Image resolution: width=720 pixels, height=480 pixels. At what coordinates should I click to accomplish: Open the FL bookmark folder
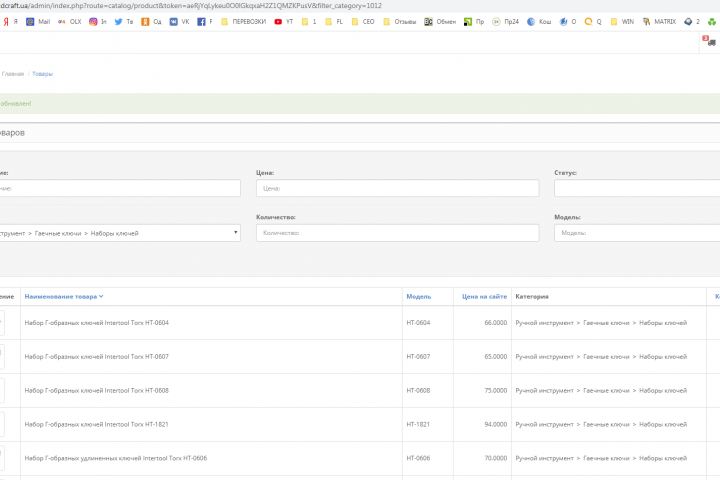tap(334, 22)
